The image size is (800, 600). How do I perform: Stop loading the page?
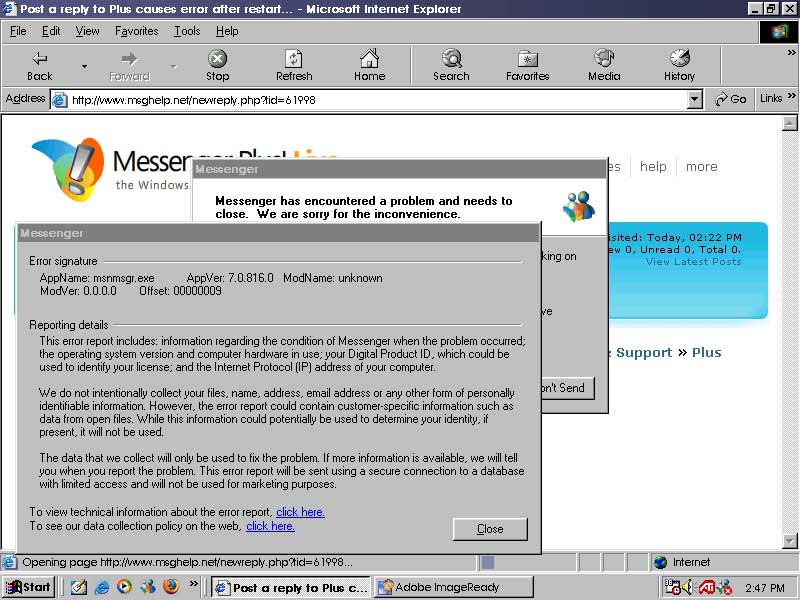pos(217,65)
